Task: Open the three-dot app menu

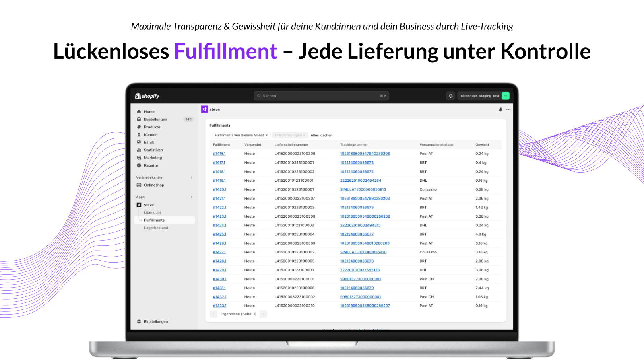Action: pos(508,109)
